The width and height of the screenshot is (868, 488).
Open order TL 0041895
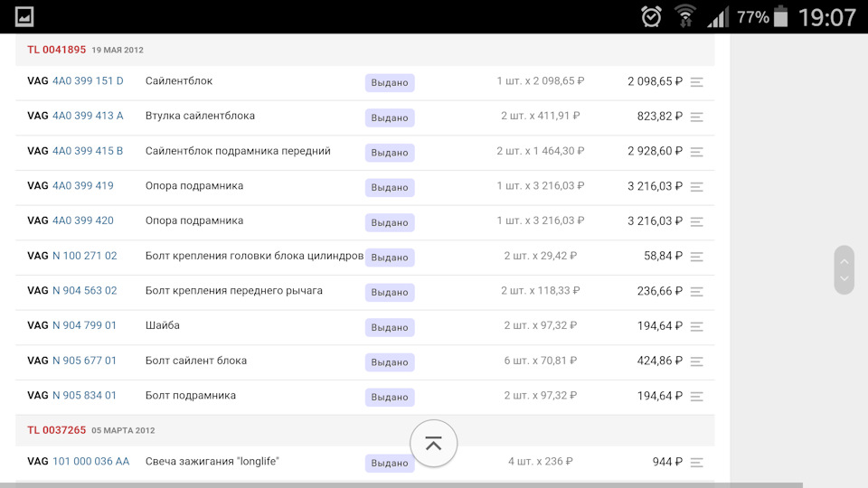pos(56,50)
